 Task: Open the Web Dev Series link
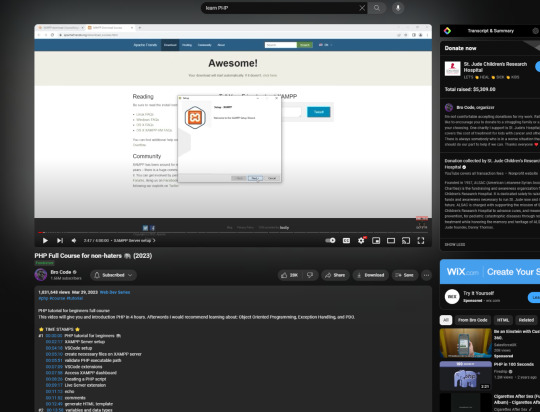(x=115, y=292)
